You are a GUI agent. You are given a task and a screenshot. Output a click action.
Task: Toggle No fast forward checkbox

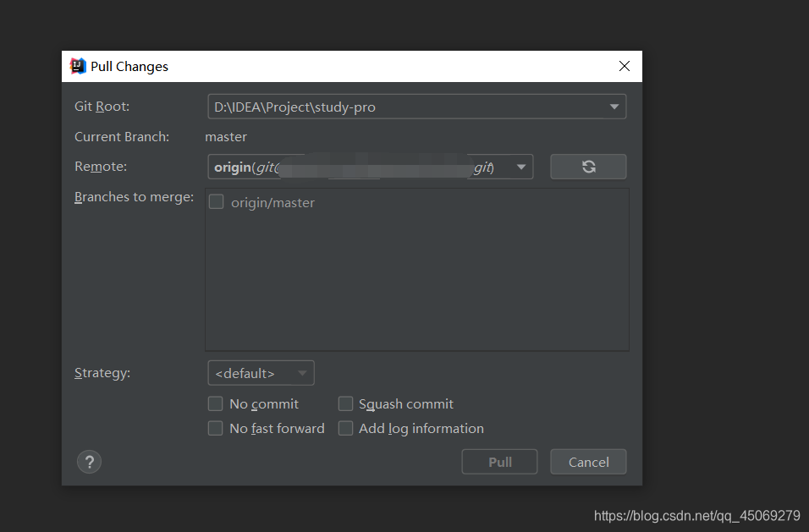coord(215,428)
